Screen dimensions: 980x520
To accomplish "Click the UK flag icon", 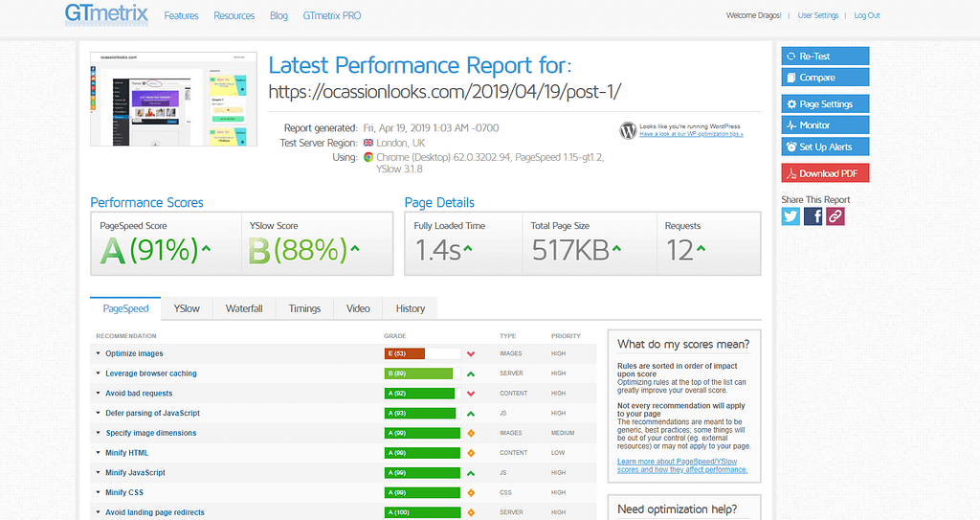I will point(368,143).
